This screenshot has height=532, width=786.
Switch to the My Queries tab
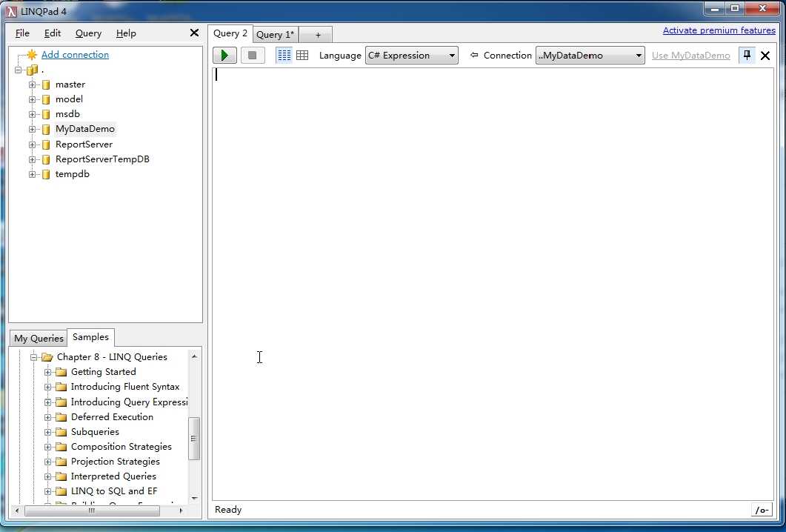click(39, 338)
